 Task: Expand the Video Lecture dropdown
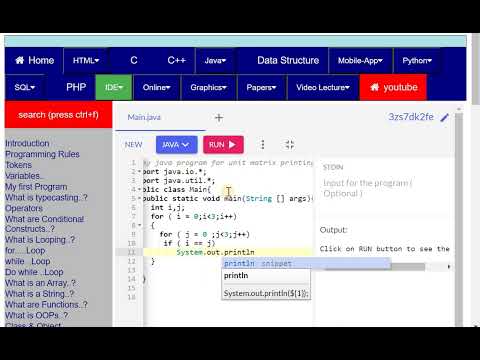(x=323, y=87)
